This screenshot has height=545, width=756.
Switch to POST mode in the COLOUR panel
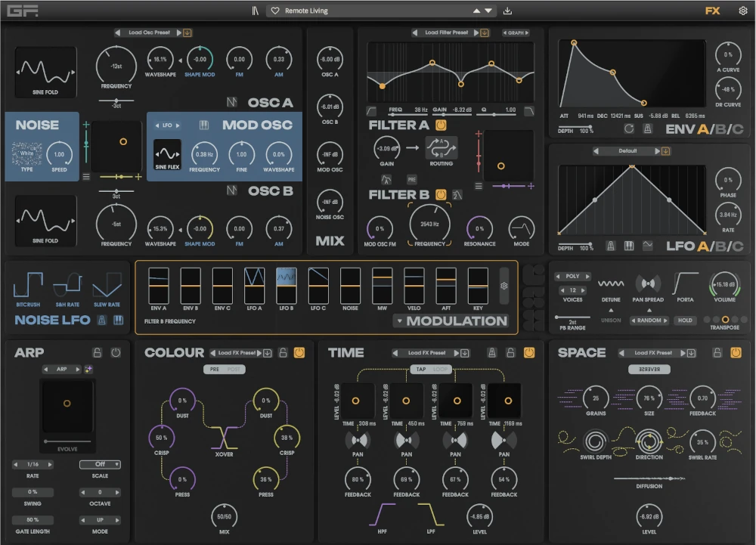pos(234,370)
